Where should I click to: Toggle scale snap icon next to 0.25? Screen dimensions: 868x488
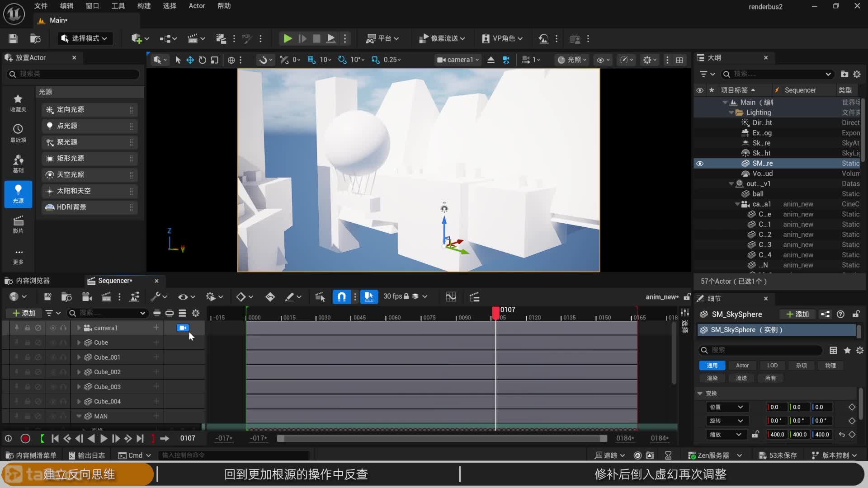coord(375,60)
